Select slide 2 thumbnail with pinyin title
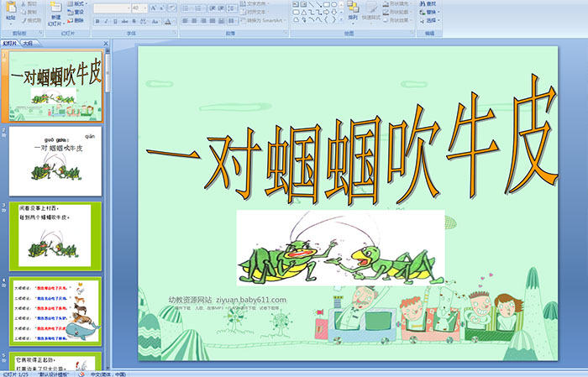Viewport: 588px width, 377px height. 55,161
